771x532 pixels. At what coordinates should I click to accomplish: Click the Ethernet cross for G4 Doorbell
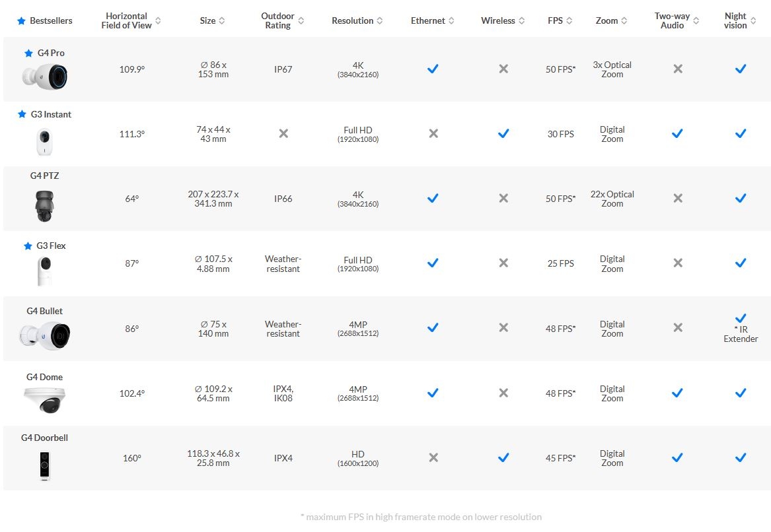pyautogui.click(x=433, y=458)
